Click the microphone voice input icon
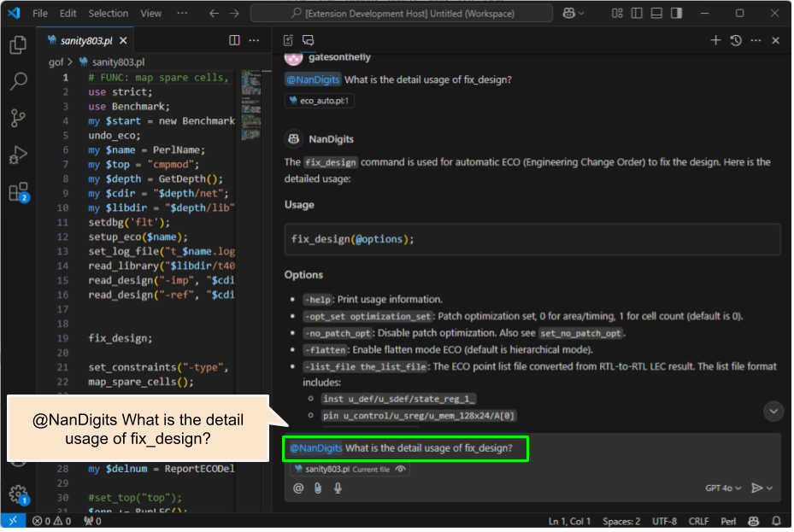The height and width of the screenshot is (532, 794). coord(338,488)
